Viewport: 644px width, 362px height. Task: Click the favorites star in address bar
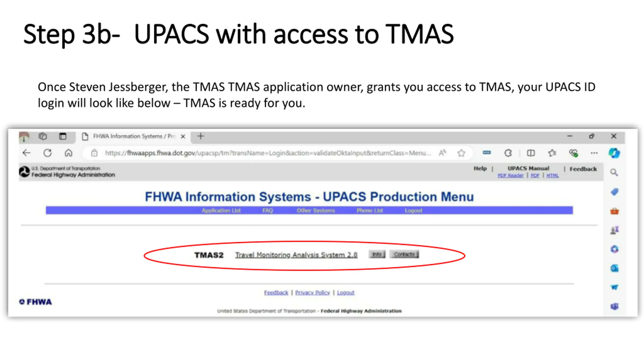[x=461, y=153]
